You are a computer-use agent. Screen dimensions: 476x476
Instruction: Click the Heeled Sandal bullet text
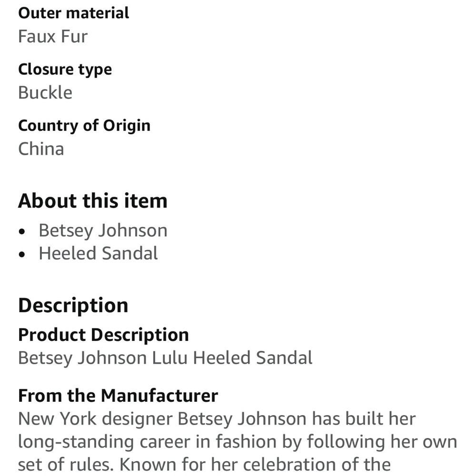click(x=98, y=253)
